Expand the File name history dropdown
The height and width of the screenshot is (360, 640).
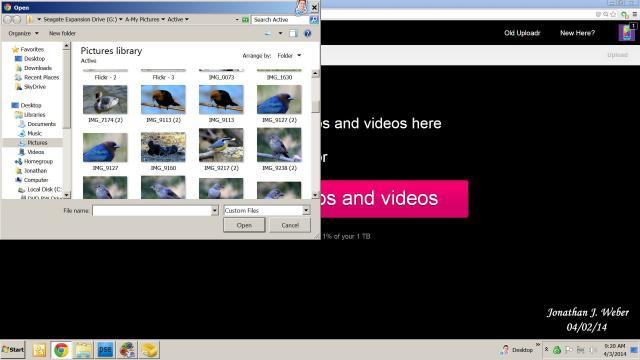pos(215,211)
